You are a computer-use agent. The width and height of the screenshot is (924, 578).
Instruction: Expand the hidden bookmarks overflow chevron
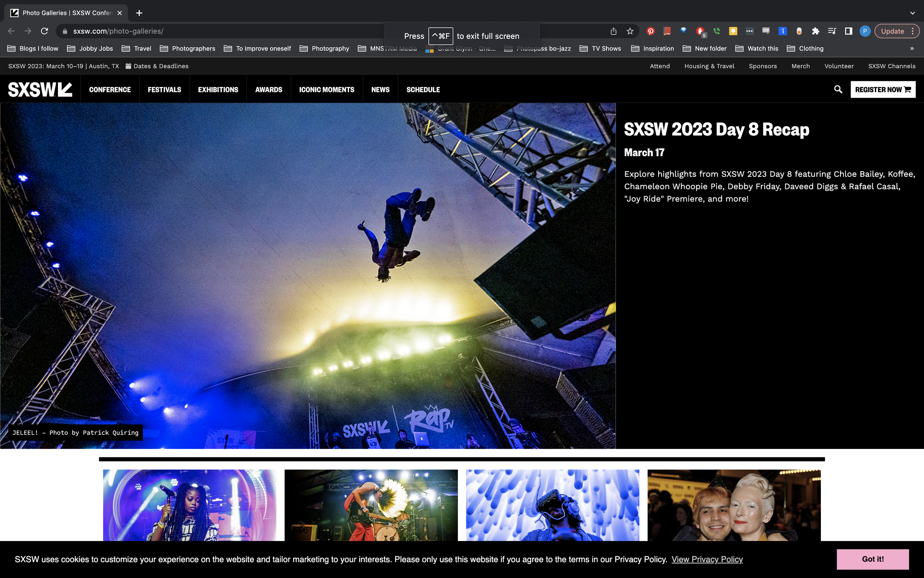tap(912, 48)
